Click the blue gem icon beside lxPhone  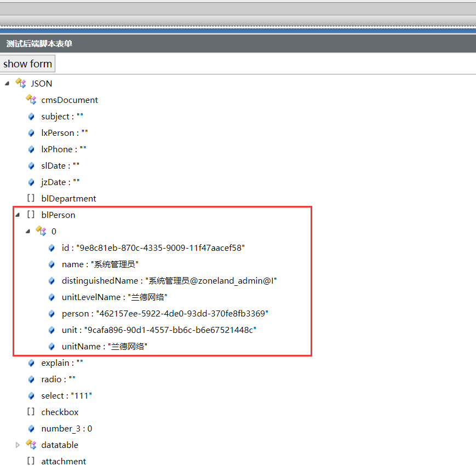pos(31,149)
